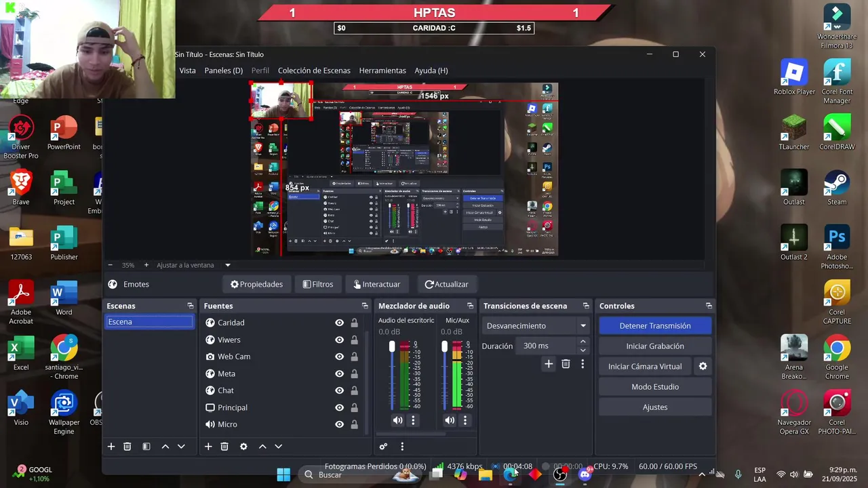868x488 pixels.
Task: Move scene down in Escenas panel
Action: click(181, 447)
